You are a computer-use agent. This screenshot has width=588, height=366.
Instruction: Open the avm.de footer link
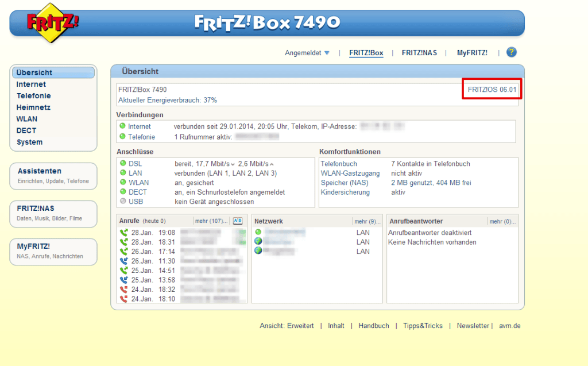(510, 326)
